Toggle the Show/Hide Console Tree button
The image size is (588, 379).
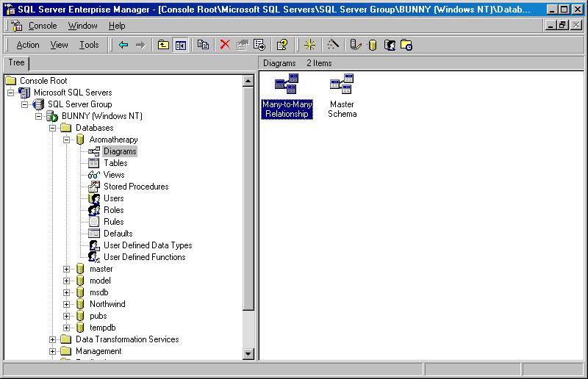180,45
